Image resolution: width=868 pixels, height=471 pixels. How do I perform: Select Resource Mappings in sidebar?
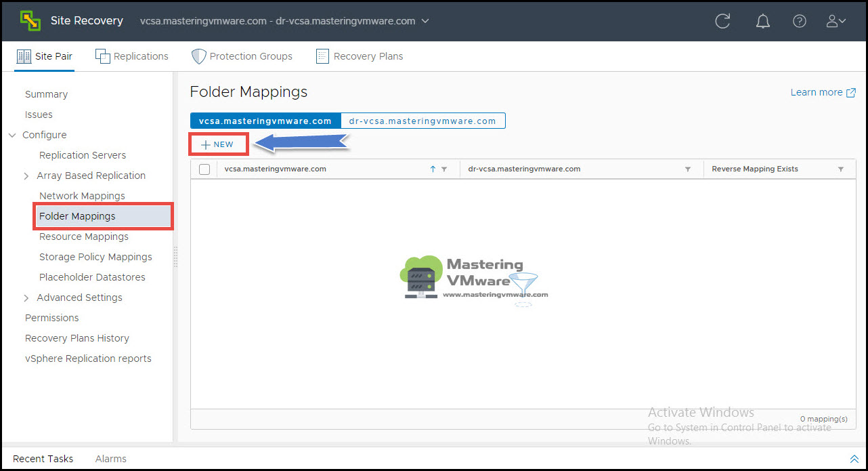tap(84, 237)
